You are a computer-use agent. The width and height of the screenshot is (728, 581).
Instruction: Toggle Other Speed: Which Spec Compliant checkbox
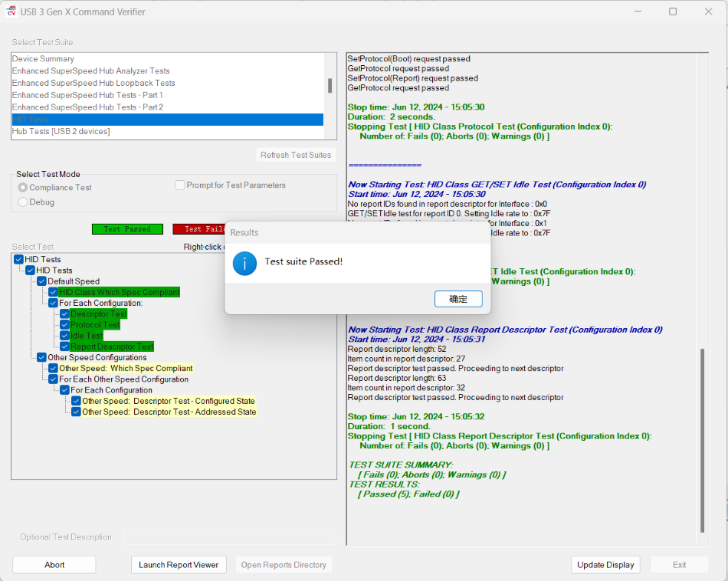tap(54, 368)
